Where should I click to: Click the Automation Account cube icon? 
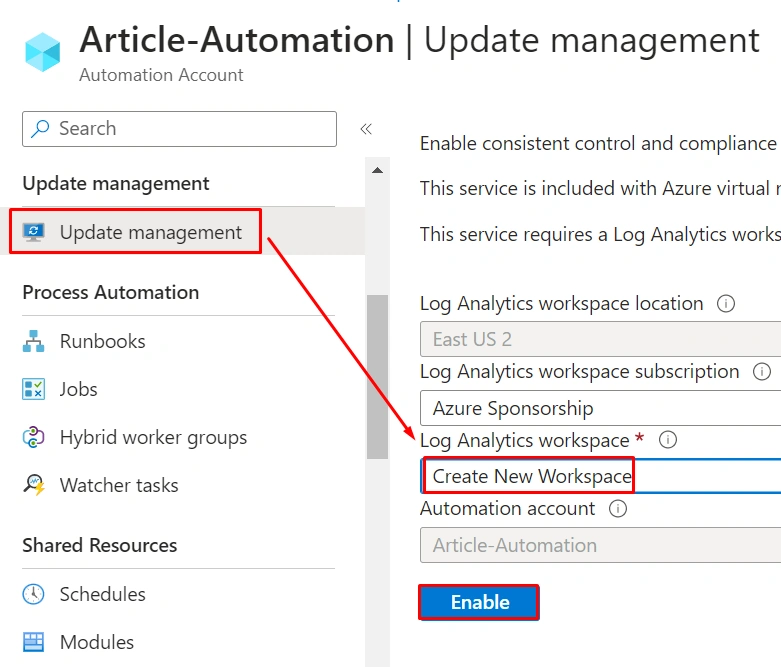coord(43,52)
